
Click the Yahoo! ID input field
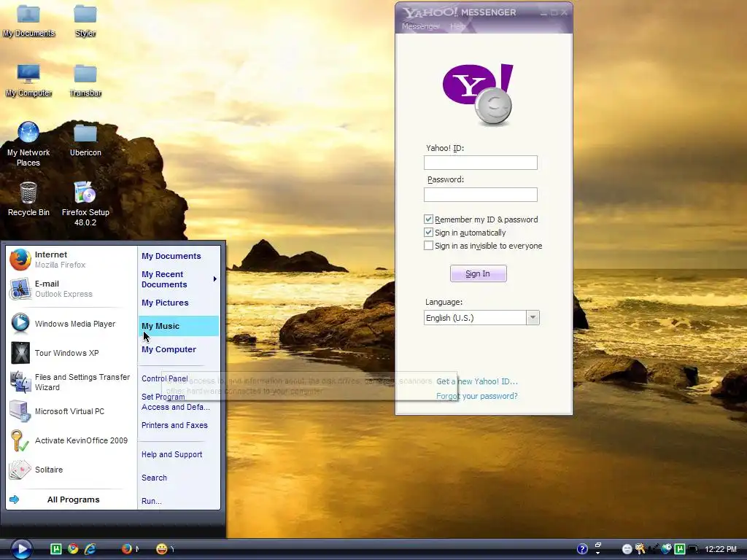point(481,163)
